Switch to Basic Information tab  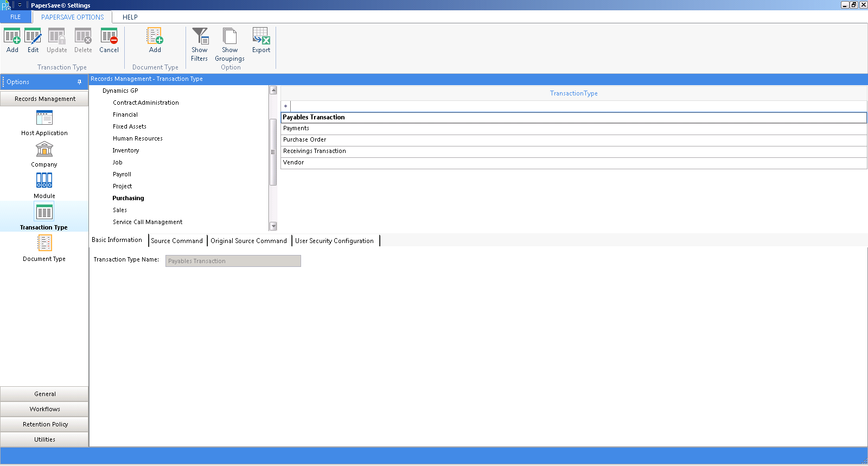(117, 240)
